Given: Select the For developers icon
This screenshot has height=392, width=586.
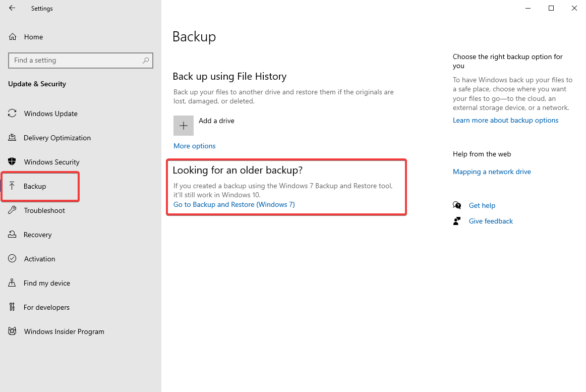Looking at the screenshot, I should point(12,307).
